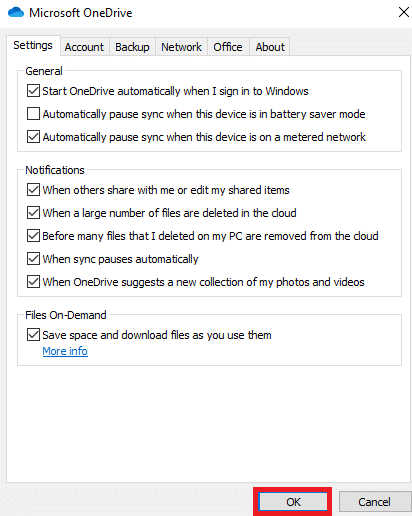Uncheck Start OneDrive automatically at Windows sign-in
412x516 pixels.
coord(33,91)
